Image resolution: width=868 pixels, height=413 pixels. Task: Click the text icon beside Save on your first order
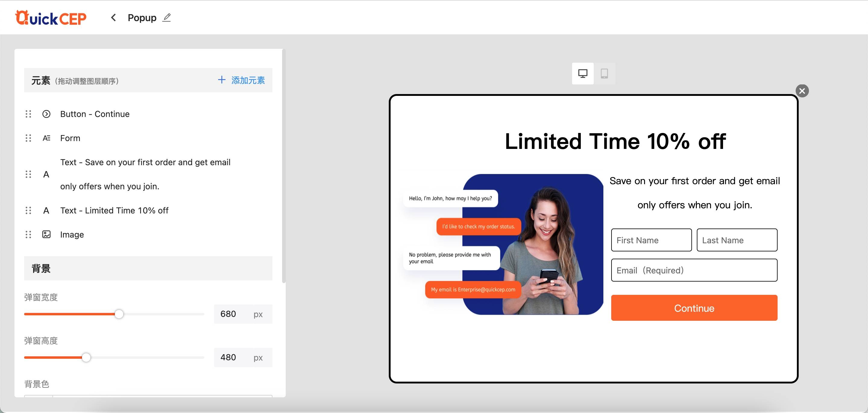(x=46, y=174)
